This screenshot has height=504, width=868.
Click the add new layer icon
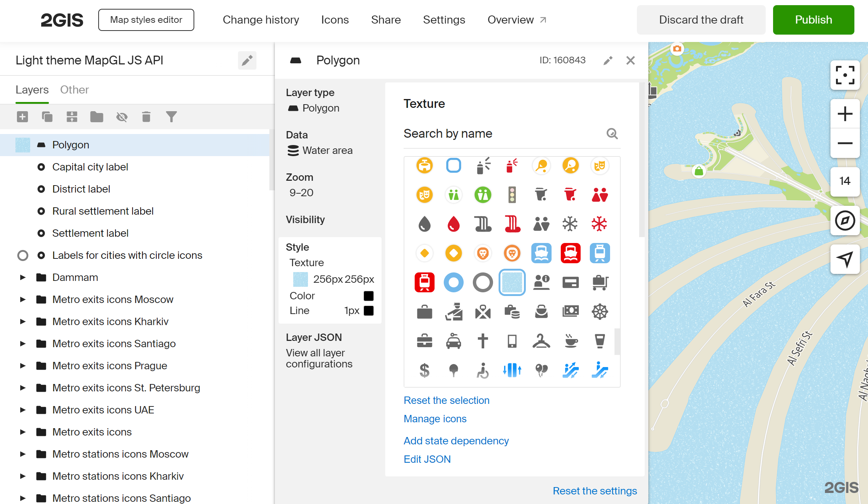pyautogui.click(x=22, y=117)
